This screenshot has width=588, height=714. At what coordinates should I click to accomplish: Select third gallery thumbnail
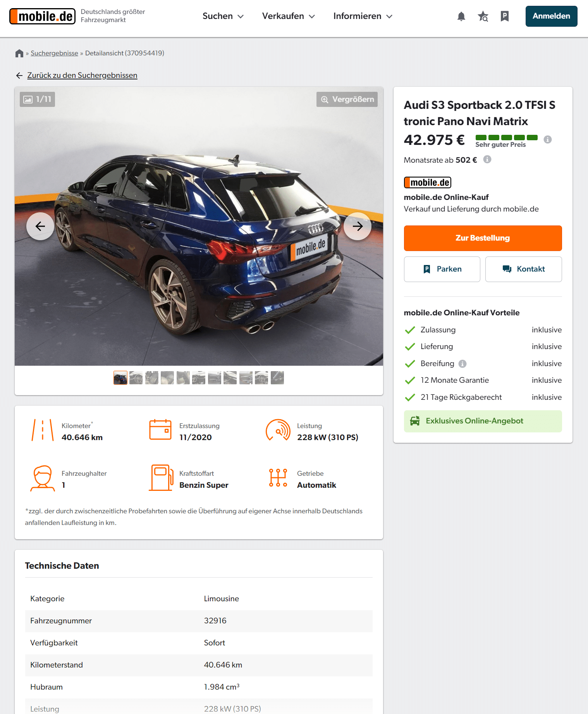pos(152,378)
